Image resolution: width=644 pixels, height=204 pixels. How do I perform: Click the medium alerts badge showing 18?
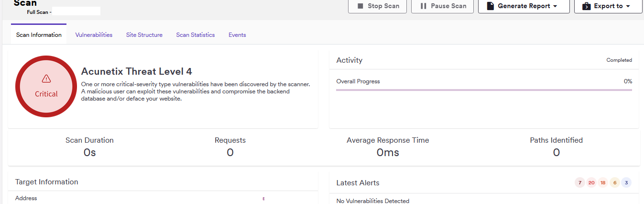(603, 183)
